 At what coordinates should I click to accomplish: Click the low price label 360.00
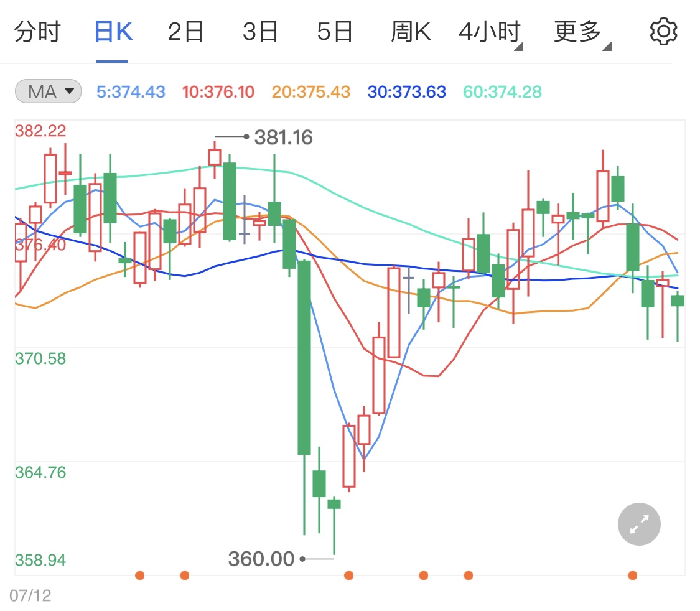tap(261, 559)
